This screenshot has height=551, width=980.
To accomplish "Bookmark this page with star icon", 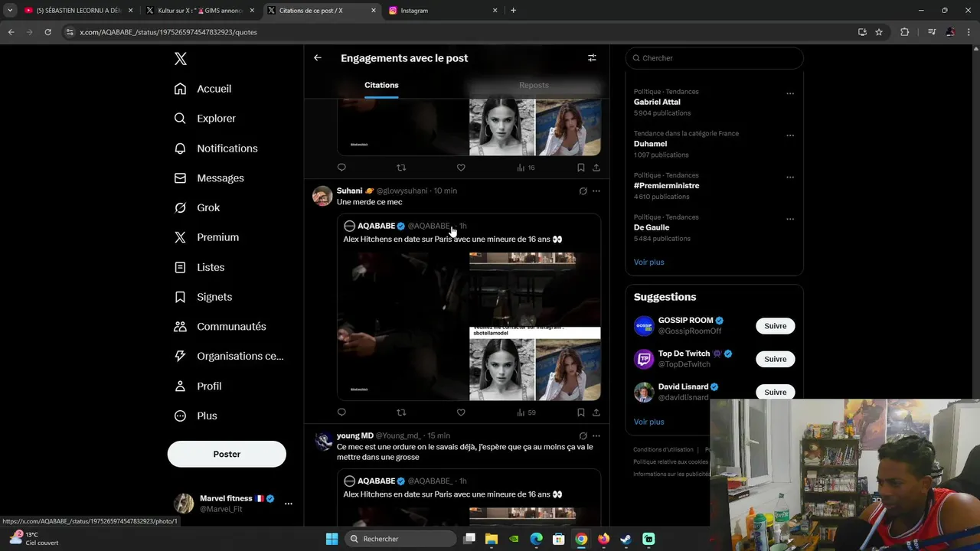I will (x=879, y=32).
